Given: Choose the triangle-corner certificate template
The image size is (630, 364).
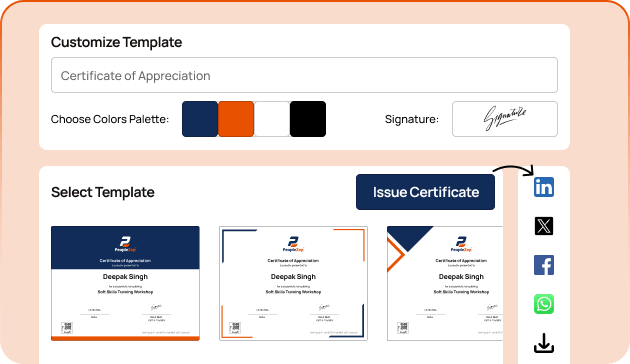Looking at the screenshot, I should point(445,283).
